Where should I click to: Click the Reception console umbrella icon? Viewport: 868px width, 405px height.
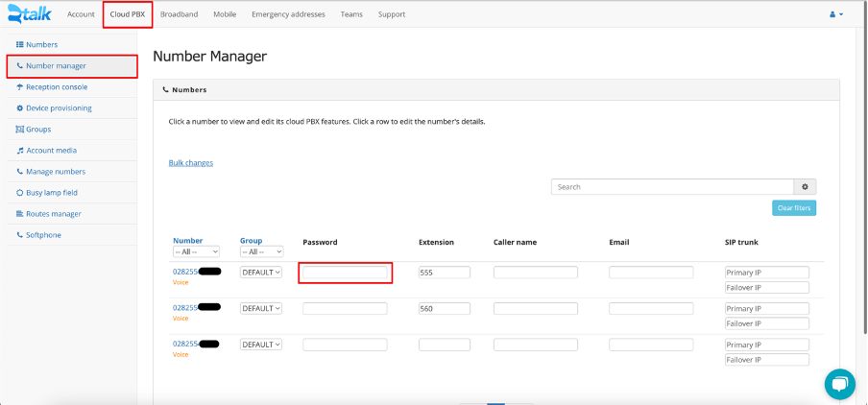click(x=20, y=87)
